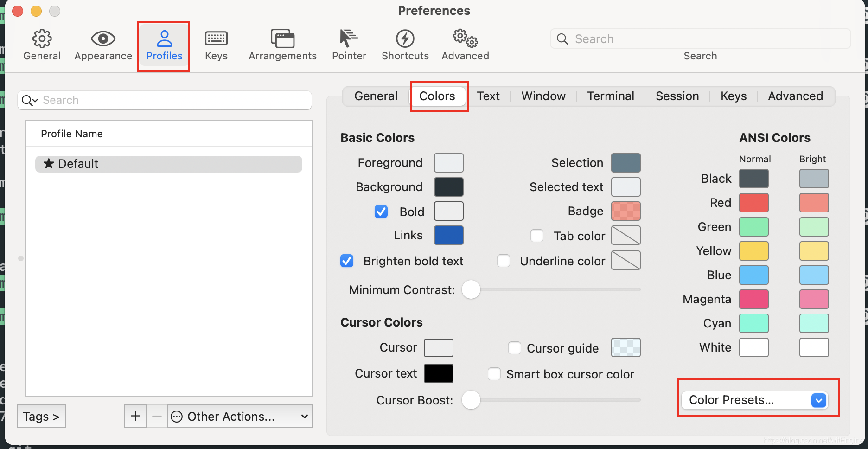
Task: Open the Bold color swatch
Action: pyautogui.click(x=449, y=211)
